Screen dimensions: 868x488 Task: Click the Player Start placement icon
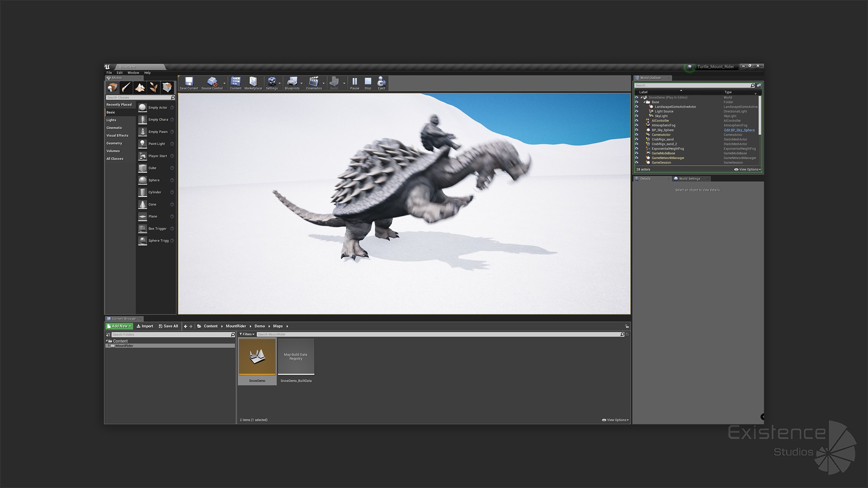click(x=142, y=156)
